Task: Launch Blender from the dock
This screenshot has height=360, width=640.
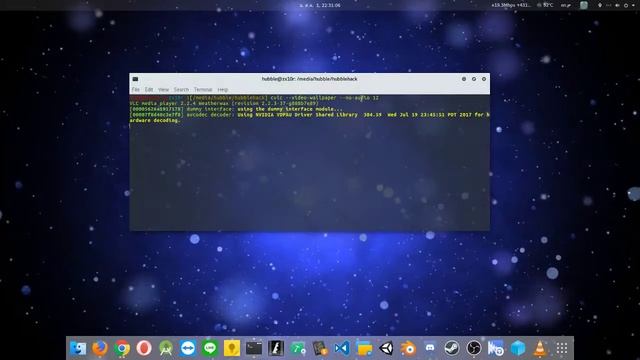Action: 408,348
